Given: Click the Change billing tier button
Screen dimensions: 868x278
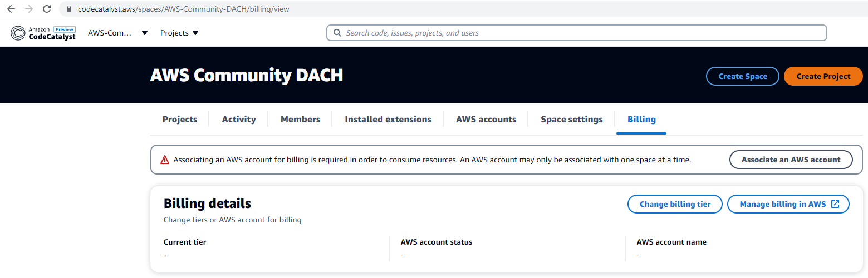Looking at the screenshot, I should [675, 204].
